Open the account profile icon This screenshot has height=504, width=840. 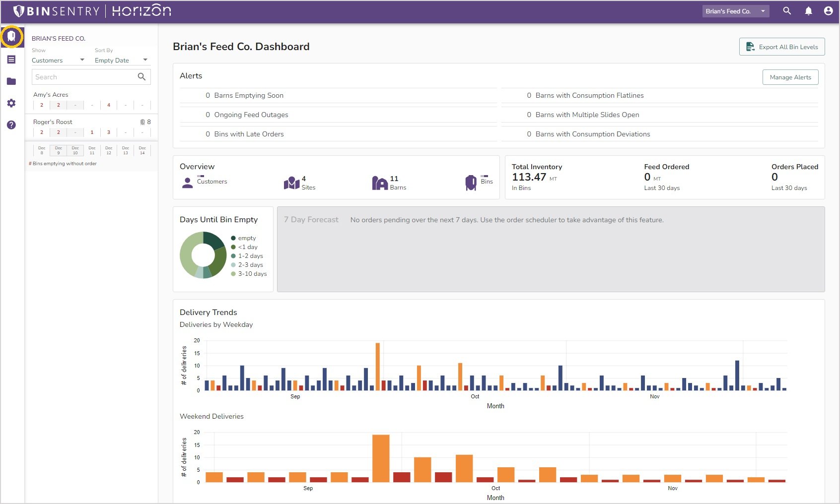coord(828,10)
